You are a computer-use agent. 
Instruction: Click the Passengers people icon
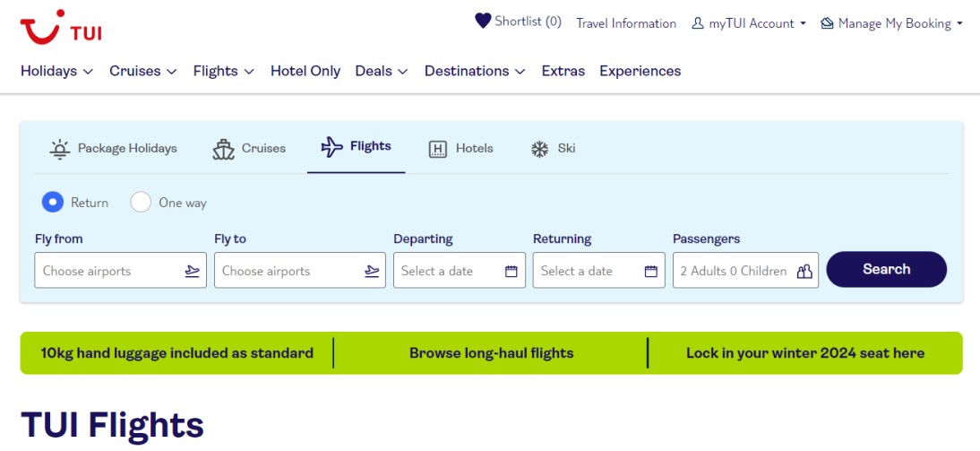click(x=804, y=271)
